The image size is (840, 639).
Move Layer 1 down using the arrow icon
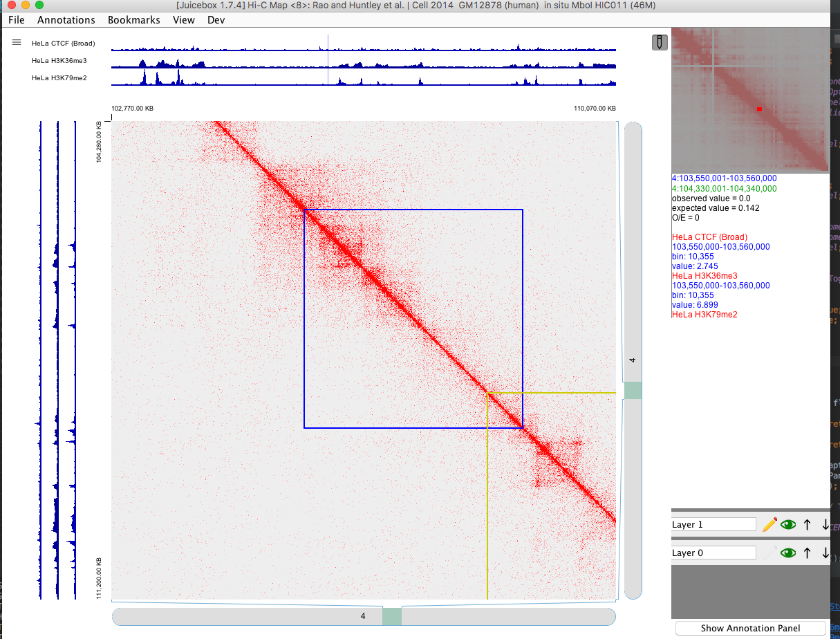(824, 524)
